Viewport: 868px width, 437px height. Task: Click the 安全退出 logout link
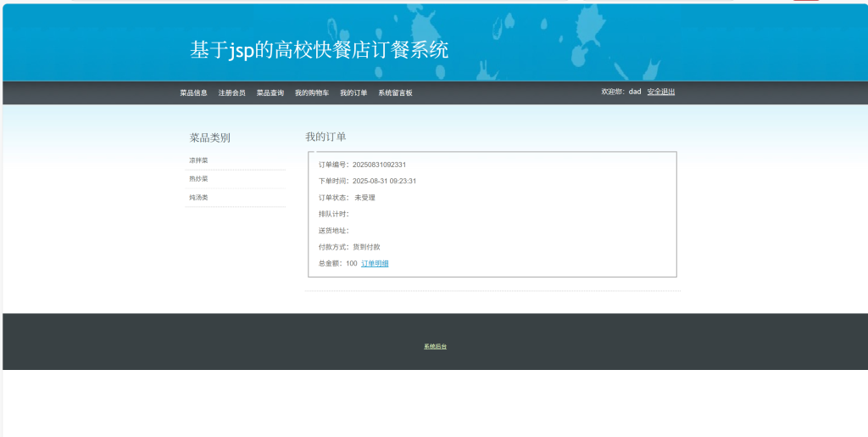[661, 92]
